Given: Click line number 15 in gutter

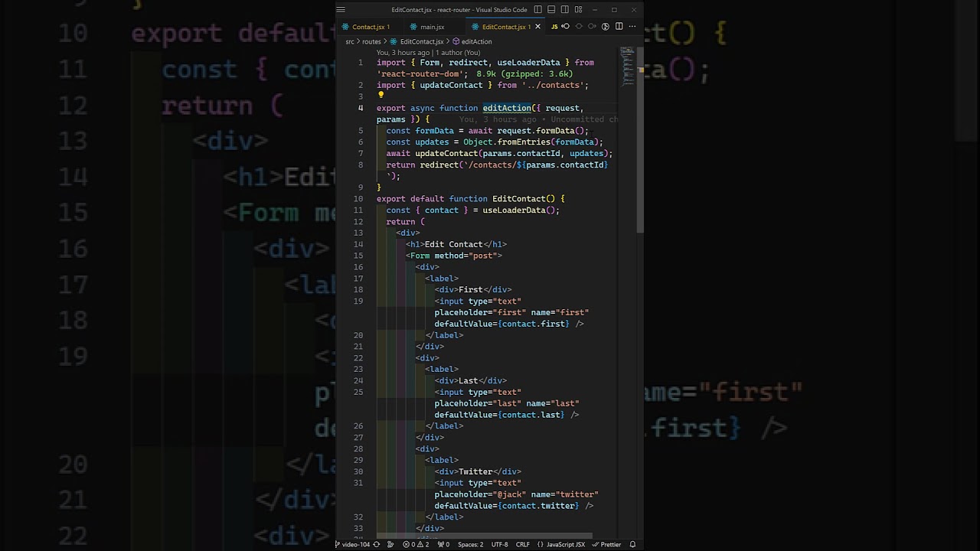Looking at the screenshot, I should point(358,256).
